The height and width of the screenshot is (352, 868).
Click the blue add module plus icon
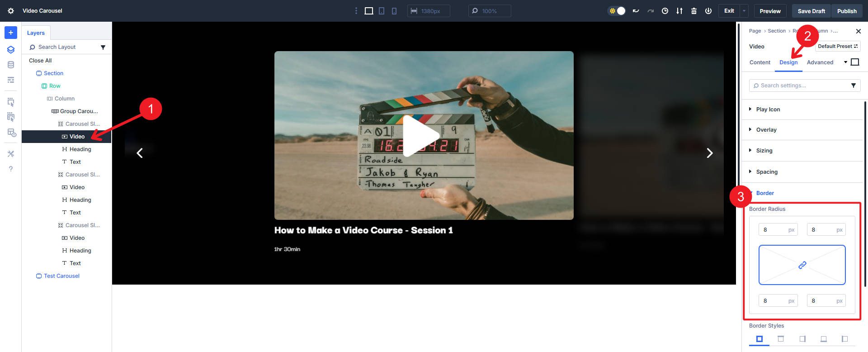(x=11, y=33)
